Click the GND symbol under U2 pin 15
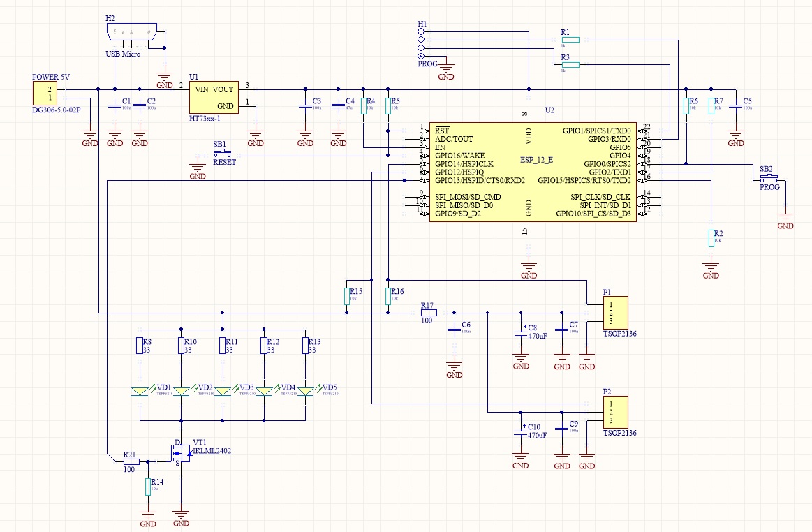The height and width of the screenshot is (532, 812). 529,269
